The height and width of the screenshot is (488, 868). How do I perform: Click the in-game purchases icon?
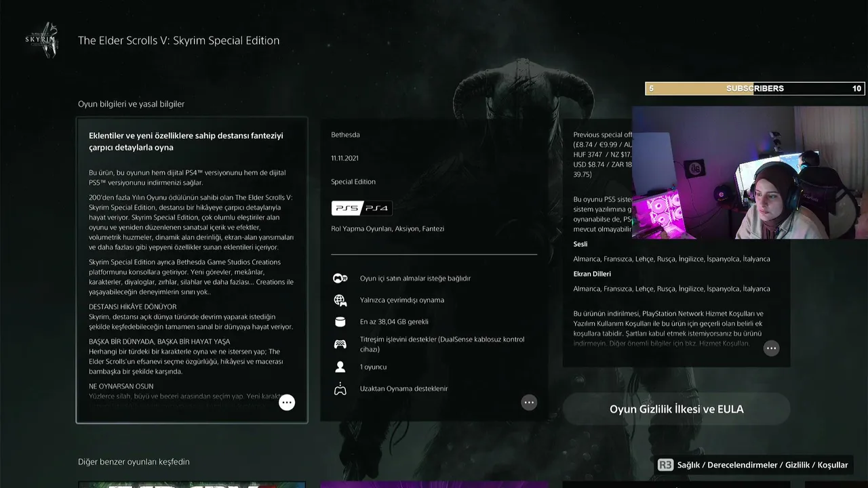tap(340, 279)
